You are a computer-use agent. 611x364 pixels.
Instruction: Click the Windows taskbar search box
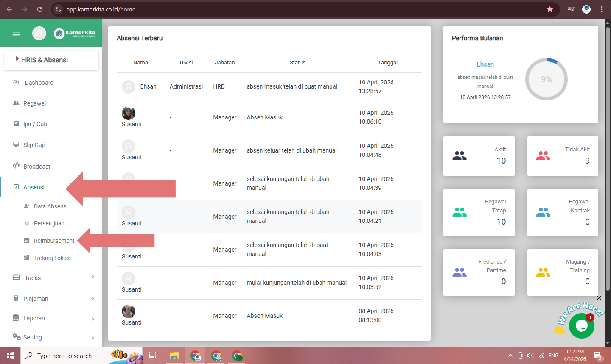click(64, 356)
